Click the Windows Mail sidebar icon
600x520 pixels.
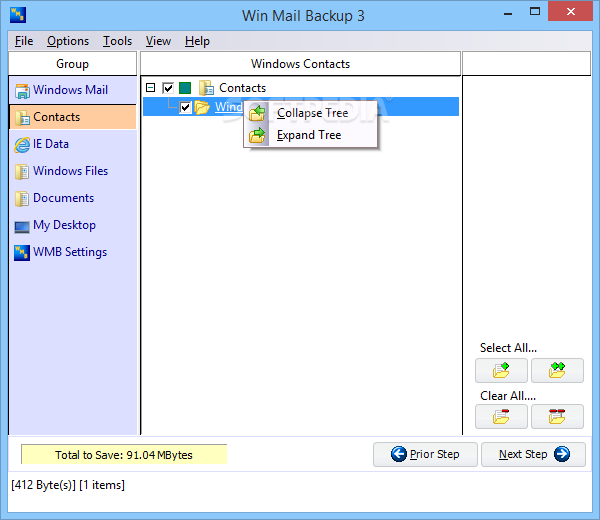tap(22, 91)
